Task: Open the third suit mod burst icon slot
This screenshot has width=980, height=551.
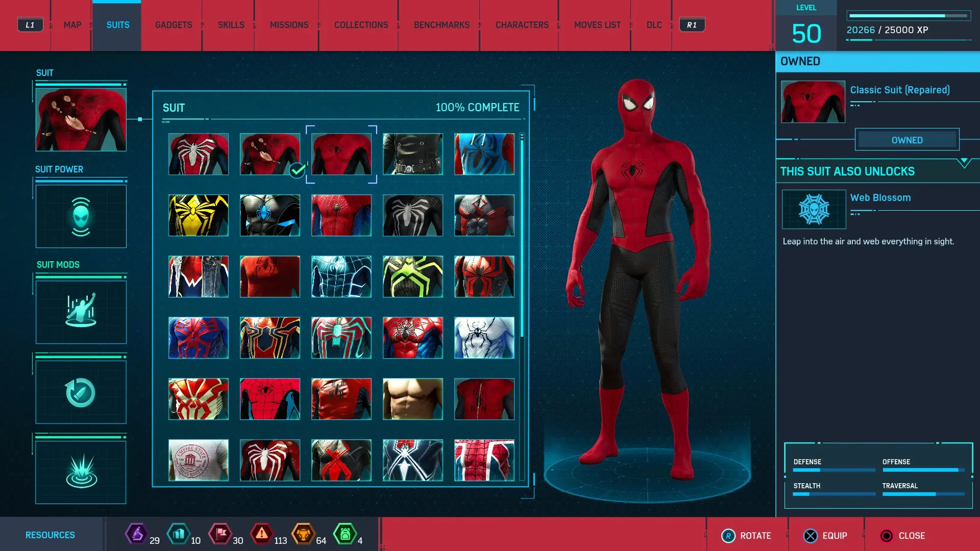Action: (81, 472)
